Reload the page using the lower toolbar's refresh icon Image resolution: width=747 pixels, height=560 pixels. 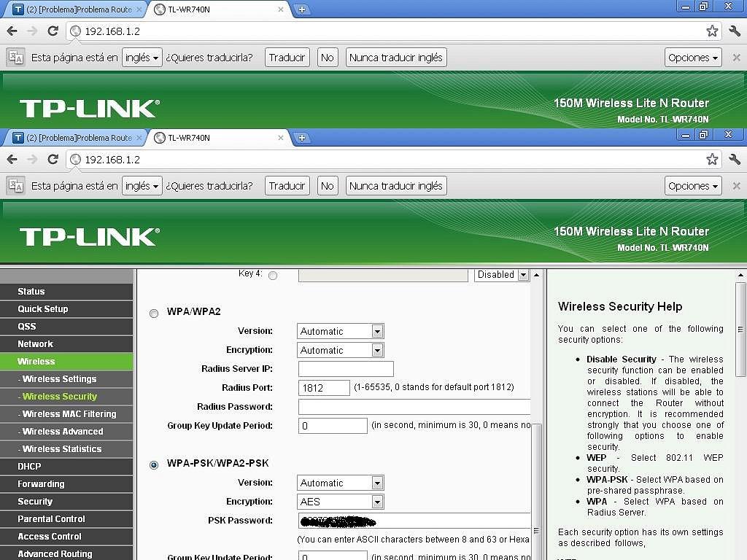(53, 159)
